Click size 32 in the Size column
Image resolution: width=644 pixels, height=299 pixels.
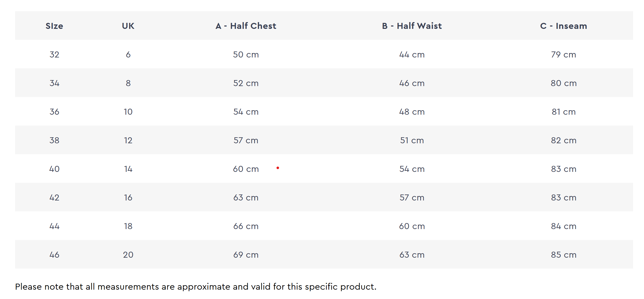pyautogui.click(x=54, y=55)
